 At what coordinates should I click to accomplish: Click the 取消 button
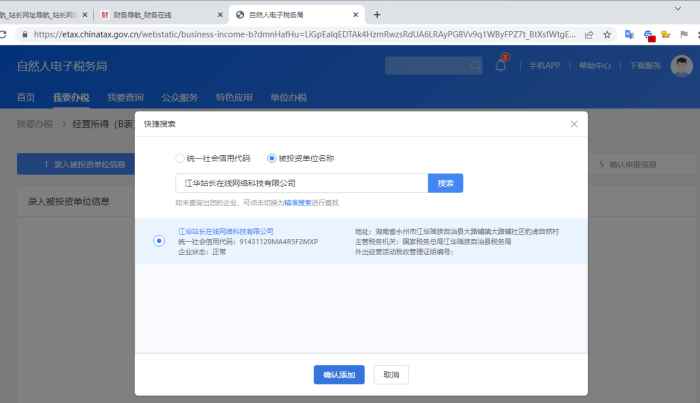coord(391,374)
